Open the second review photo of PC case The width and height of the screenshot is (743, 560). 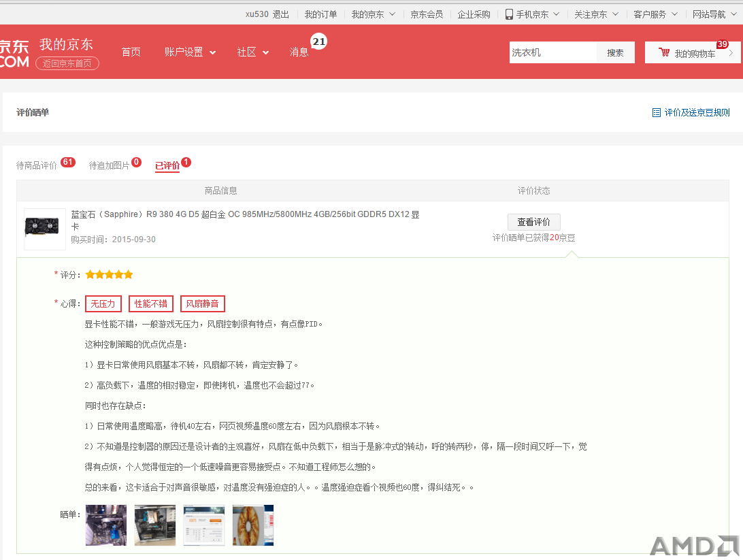point(155,525)
